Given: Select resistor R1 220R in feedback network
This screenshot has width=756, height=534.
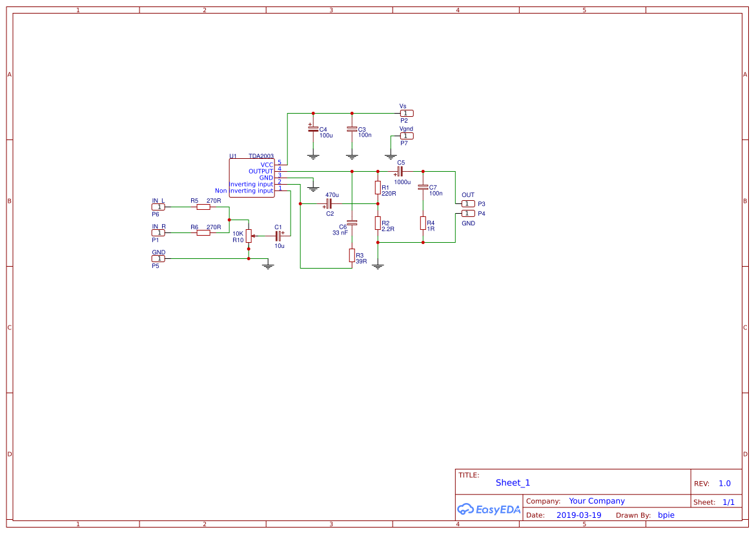Looking at the screenshot, I should coord(378,186).
